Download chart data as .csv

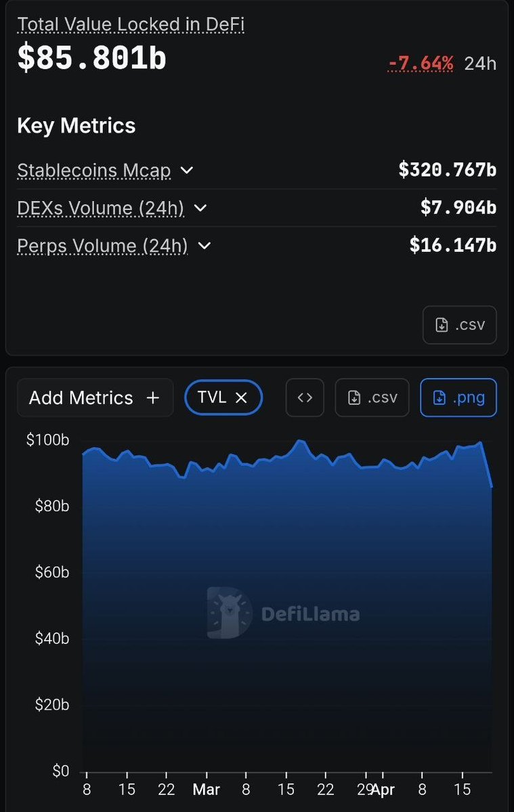coord(372,398)
